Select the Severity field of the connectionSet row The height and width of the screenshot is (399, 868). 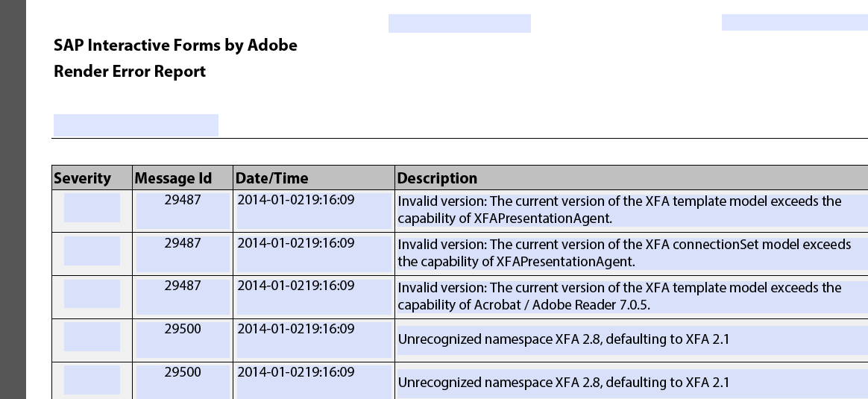pyautogui.click(x=92, y=251)
